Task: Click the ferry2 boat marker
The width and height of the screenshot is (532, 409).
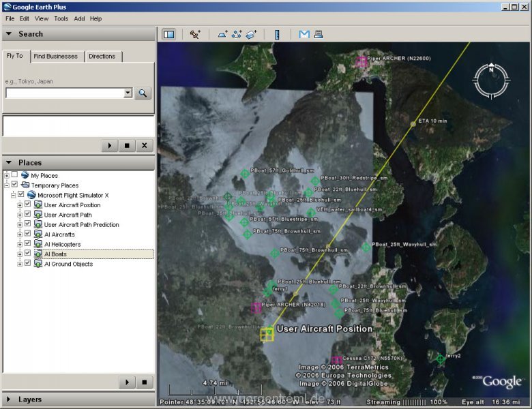Action: (441, 359)
